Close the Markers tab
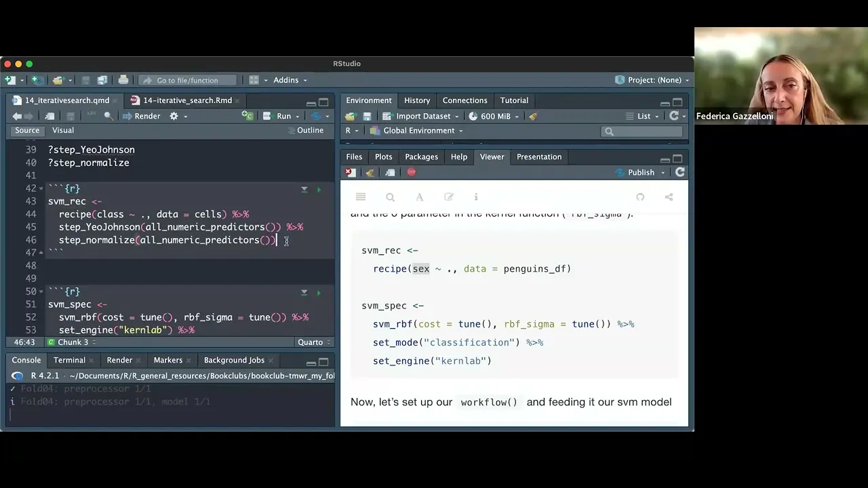 pos(190,361)
